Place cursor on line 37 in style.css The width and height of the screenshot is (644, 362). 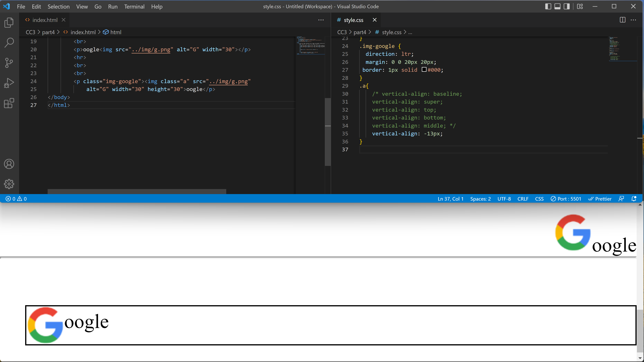(484, 149)
